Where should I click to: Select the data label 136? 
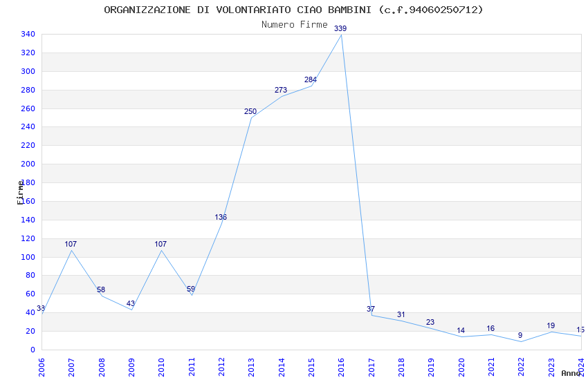click(221, 217)
